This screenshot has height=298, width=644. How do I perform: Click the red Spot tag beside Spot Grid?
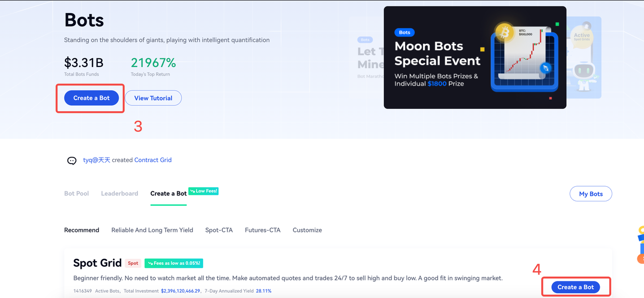(133, 263)
